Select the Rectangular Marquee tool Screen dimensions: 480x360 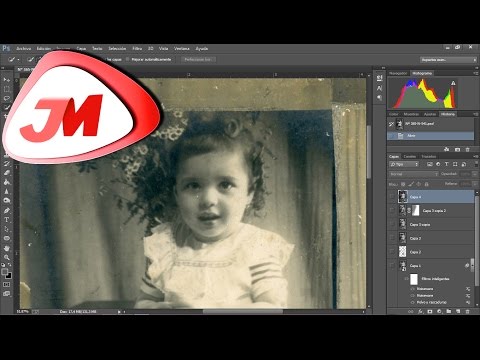click(6, 89)
